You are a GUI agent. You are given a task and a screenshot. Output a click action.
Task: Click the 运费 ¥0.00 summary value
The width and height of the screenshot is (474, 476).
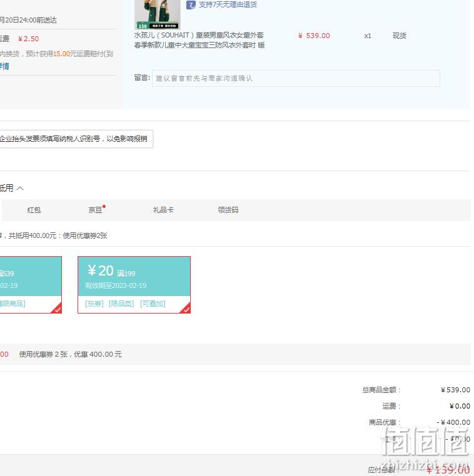(x=460, y=406)
